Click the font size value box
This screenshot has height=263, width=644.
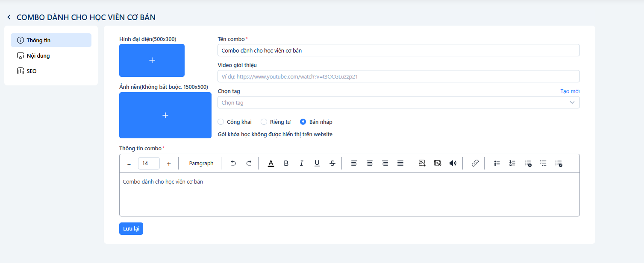(149, 164)
